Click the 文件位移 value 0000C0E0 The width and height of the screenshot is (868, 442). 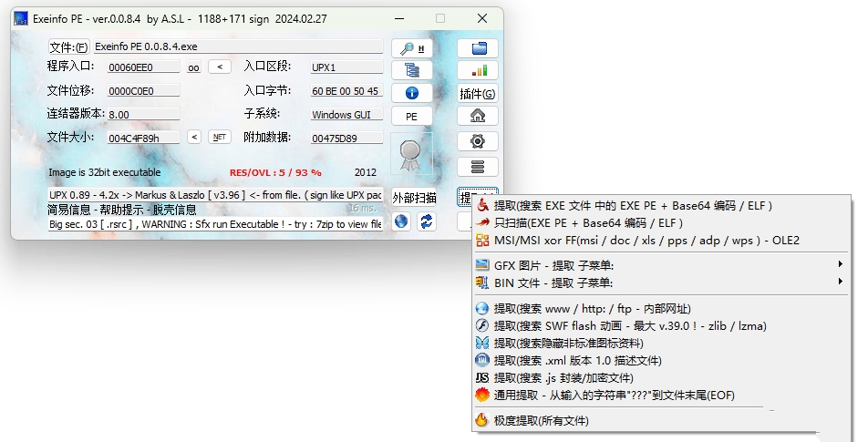[143, 91]
